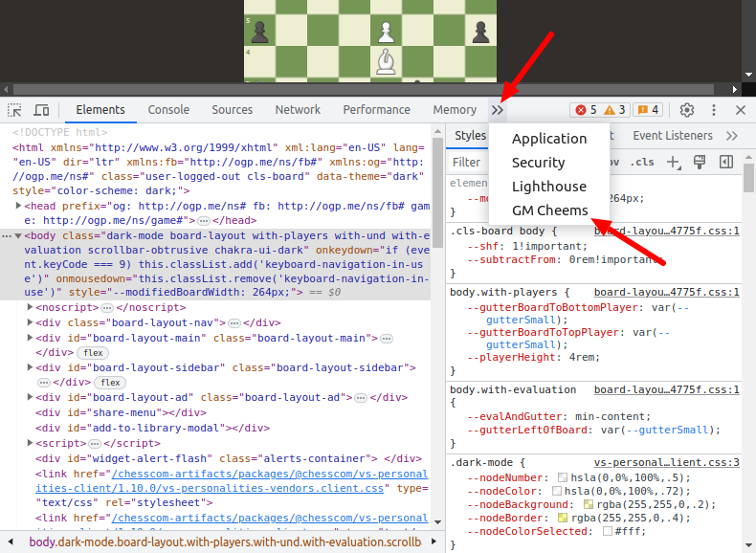Image resolution: width=756 pixels, height=553 pixels.
Task: Select the Styles tab
Action: pyautogui.click(x=470, y=136)
